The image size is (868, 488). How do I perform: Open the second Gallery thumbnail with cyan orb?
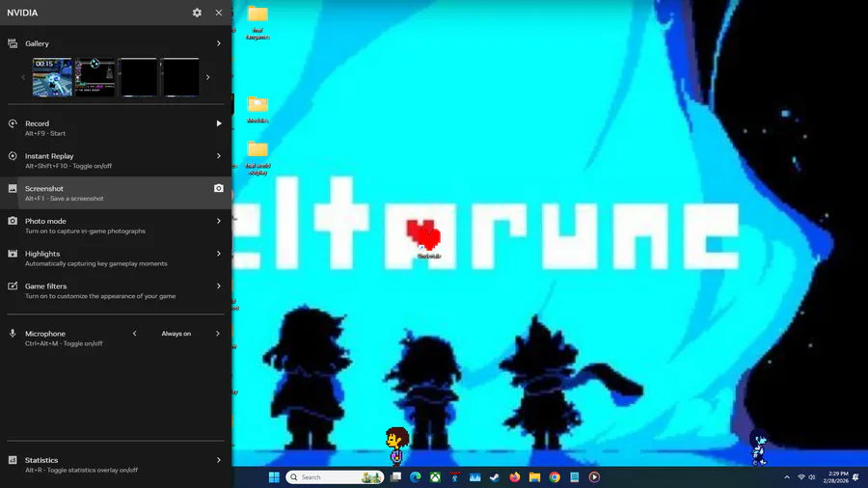click(95, 77)
